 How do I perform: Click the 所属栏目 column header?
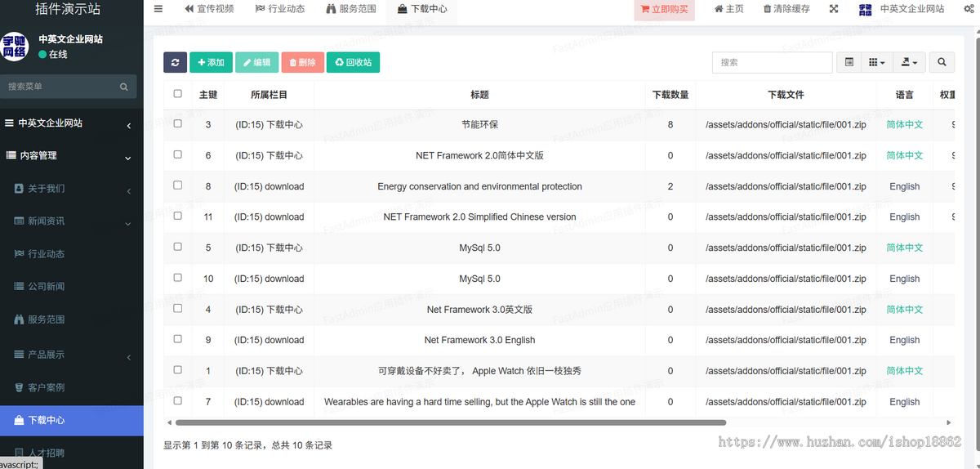[269, 95]
